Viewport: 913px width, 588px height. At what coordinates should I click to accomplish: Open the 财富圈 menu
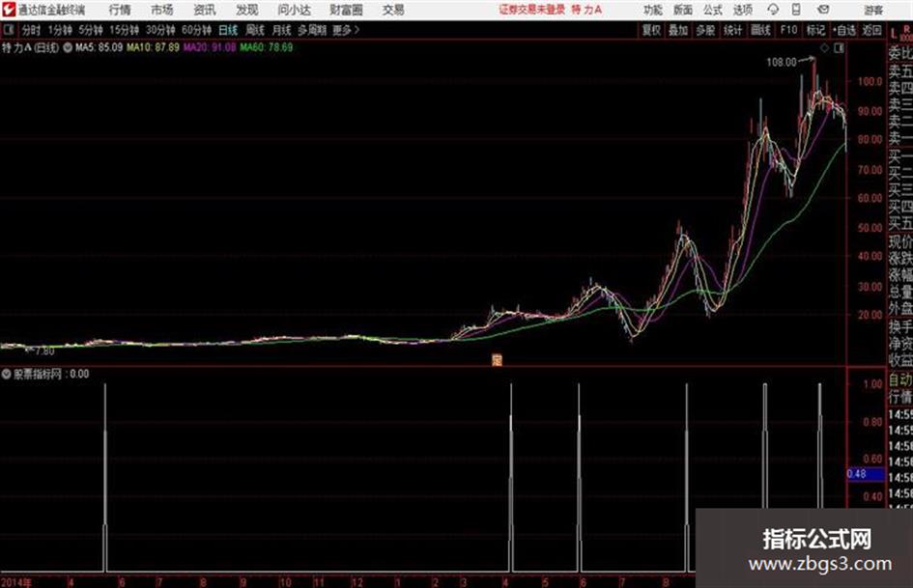point(346,10)
